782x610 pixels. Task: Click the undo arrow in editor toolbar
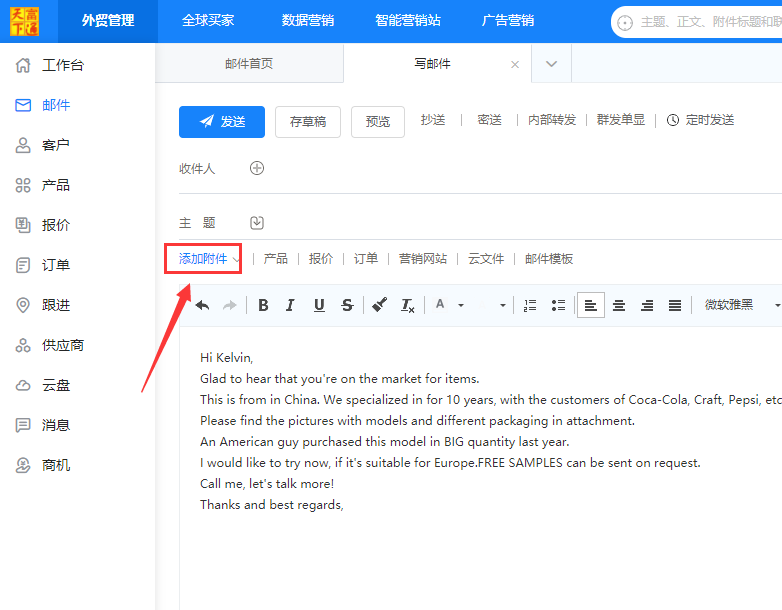pyautogui.click(x=202, y=305)
